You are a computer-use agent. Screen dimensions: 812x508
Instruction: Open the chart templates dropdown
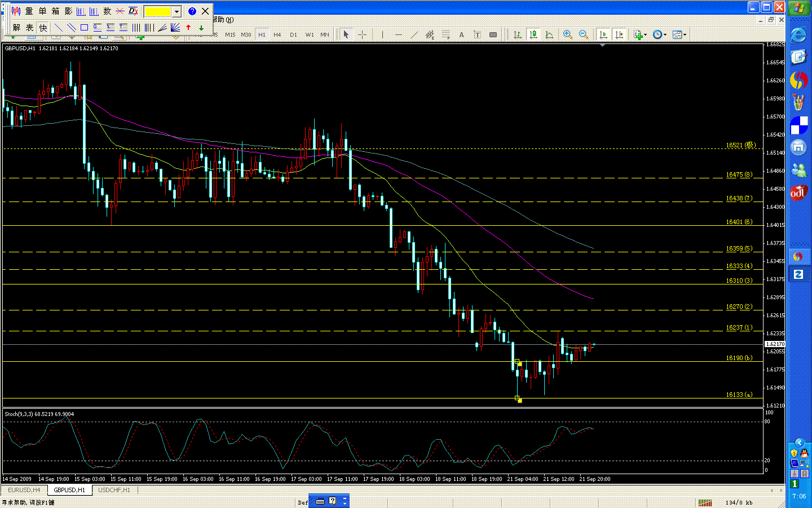point(679,34)
